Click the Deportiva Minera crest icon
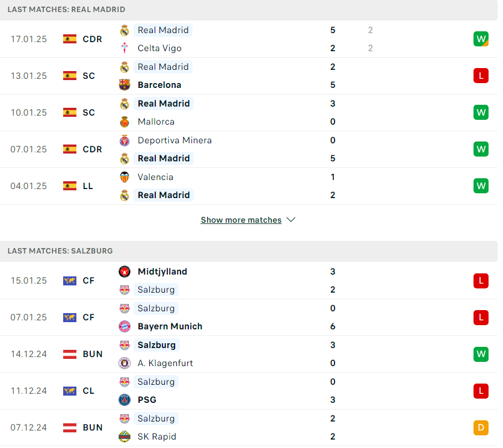The image size is (503, 448). click(125, 141)
